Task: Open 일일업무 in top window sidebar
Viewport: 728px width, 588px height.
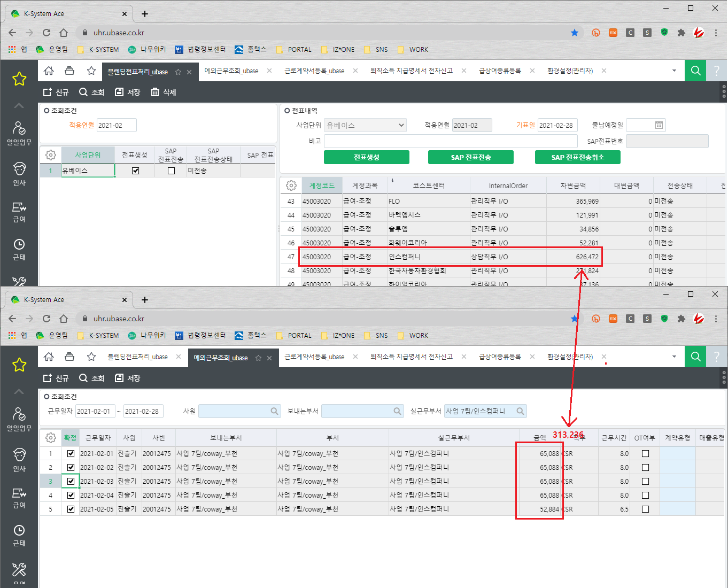Action: pyautogui.click(x=19, y=134)
